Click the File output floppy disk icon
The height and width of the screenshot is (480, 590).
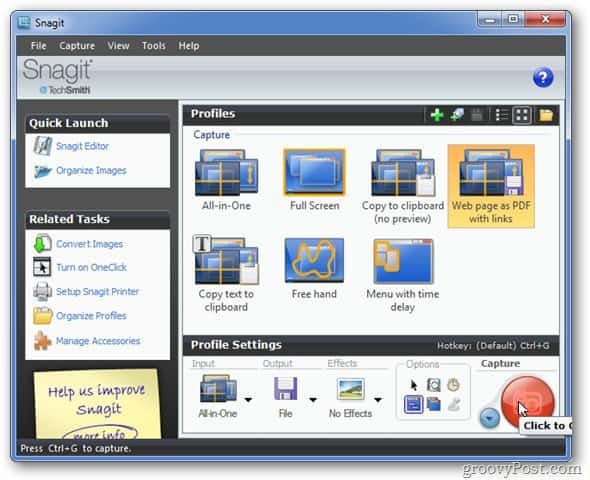point(286,389)
